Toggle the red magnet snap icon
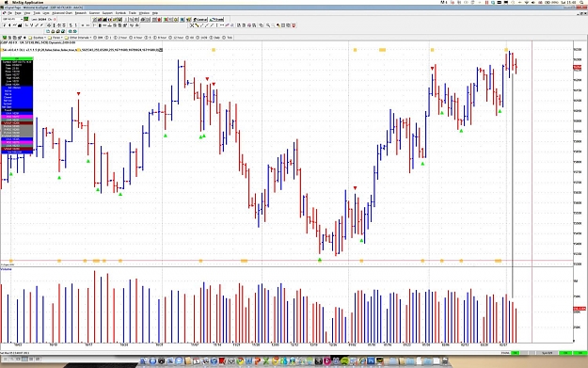The height and width of the screenshot is (368, 588). (294, 25)
